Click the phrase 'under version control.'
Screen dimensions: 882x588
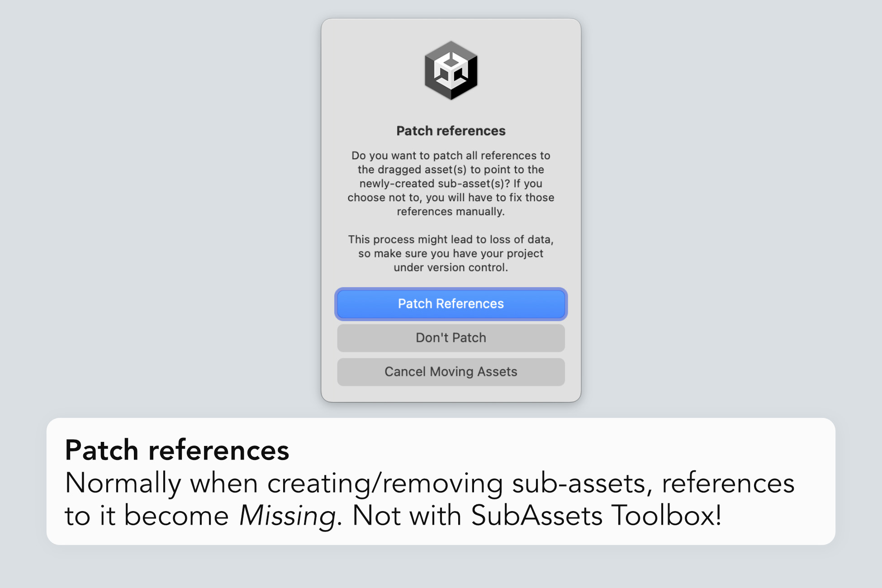(450, 268)
